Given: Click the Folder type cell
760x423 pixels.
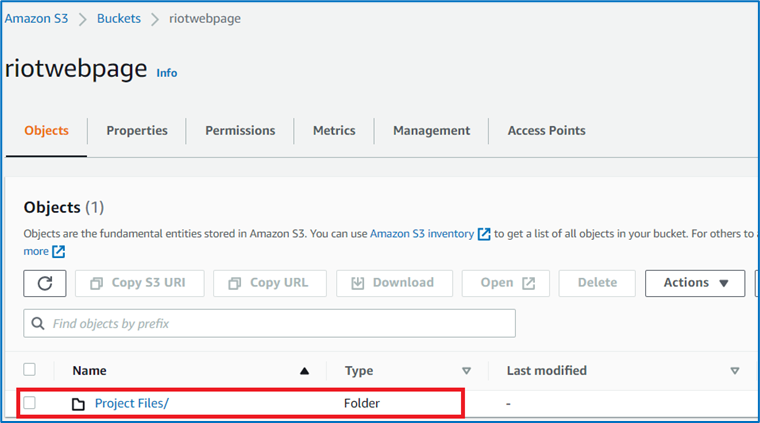Looking at the screenshot, I should point(362,404).
